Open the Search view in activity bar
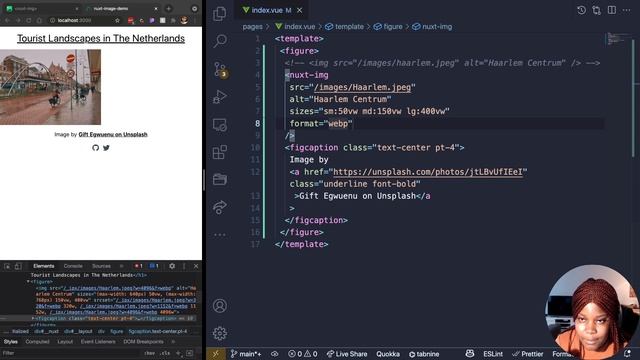The image size is (640, 360). pos(220,40)
